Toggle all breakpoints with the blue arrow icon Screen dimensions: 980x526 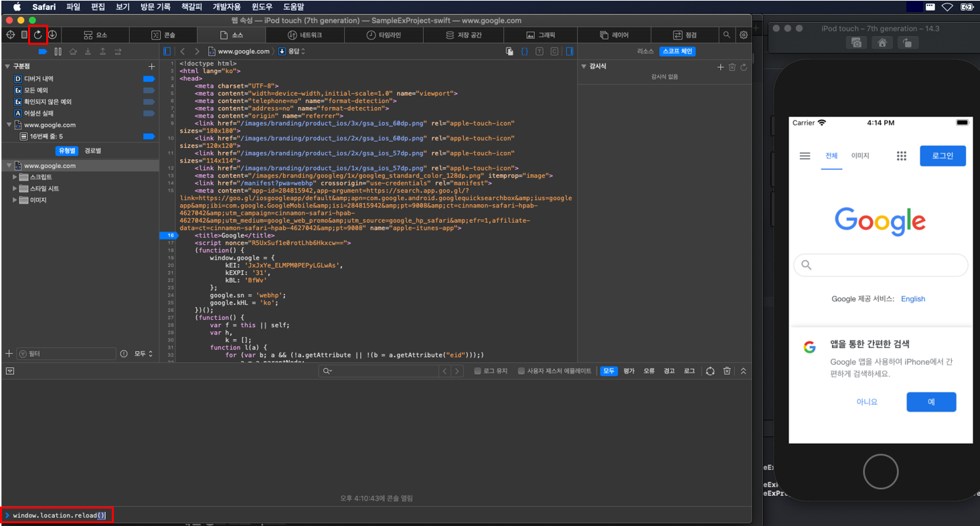[x=43, y=52]
